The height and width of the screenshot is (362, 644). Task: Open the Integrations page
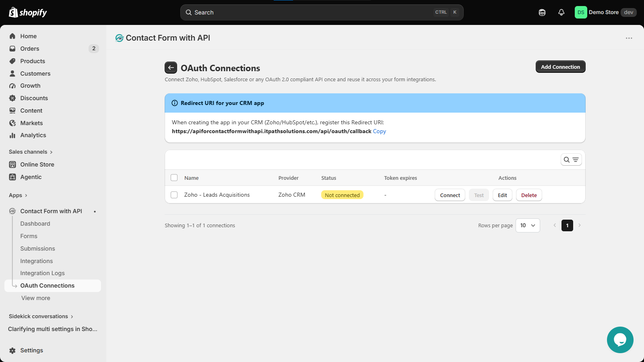click(x=37, y=261)
